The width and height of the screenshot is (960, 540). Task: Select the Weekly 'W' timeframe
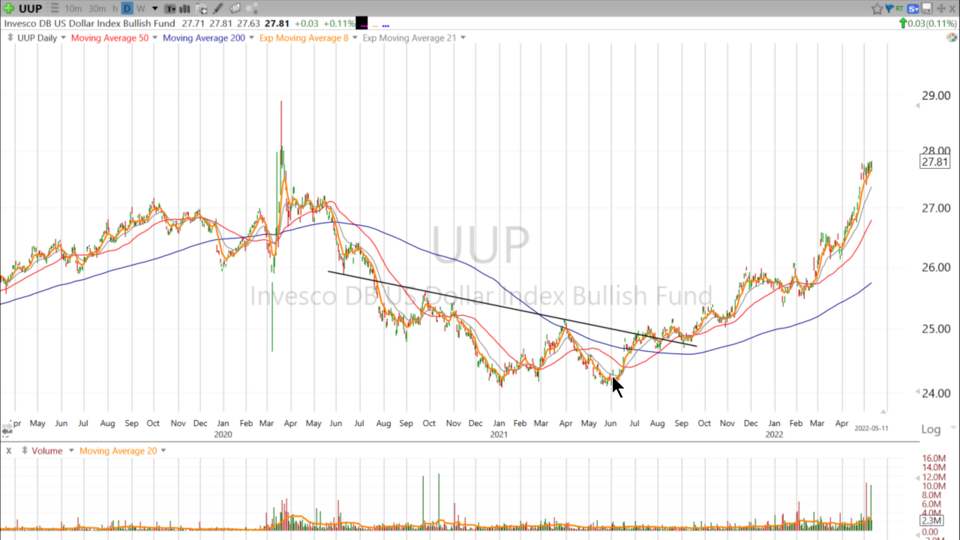tap(141, 9)
